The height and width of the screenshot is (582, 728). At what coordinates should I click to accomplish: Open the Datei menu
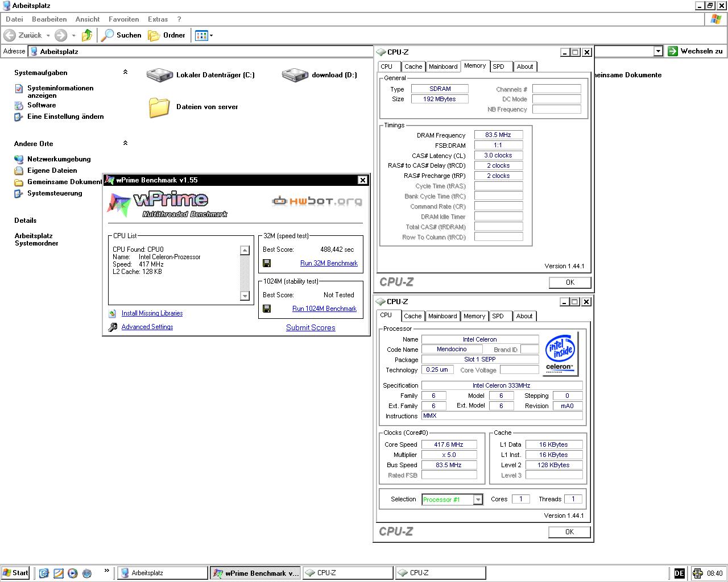(14, 19)
